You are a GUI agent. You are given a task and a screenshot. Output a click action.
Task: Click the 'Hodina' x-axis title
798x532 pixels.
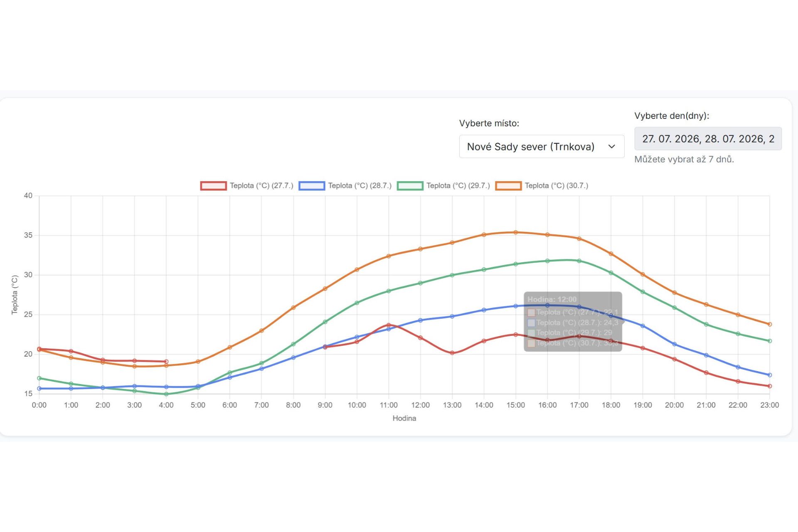[404, 419]
